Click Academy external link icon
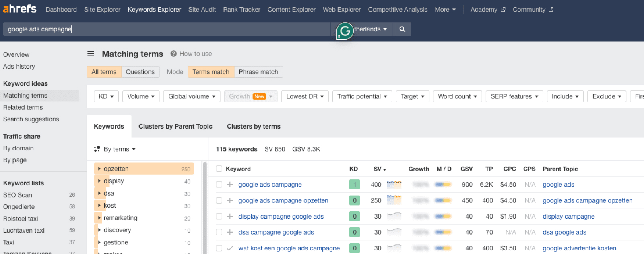This screenshot has height=254, width=644. pyautogui.click(x=503, y=10)
